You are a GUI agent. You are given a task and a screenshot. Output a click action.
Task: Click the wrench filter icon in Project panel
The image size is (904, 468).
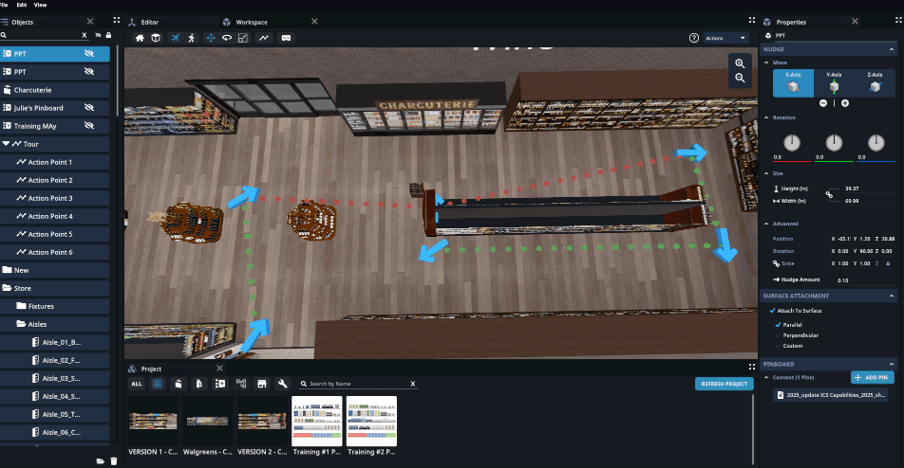(282, 383)
